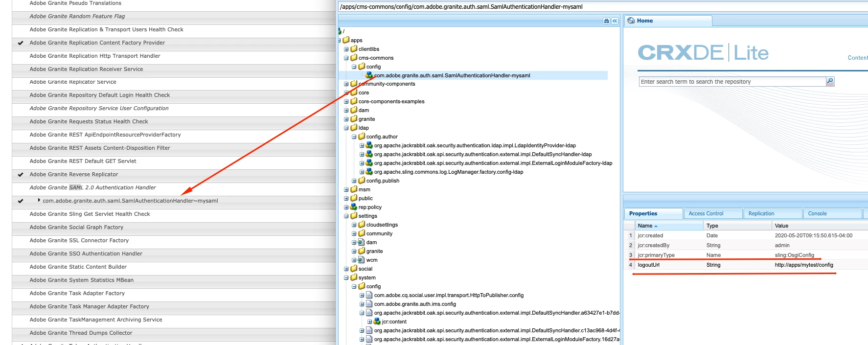Open Adobe Granite Reverse Replicator entry
The height and width of the screenshot is (345, 868).
74,174
